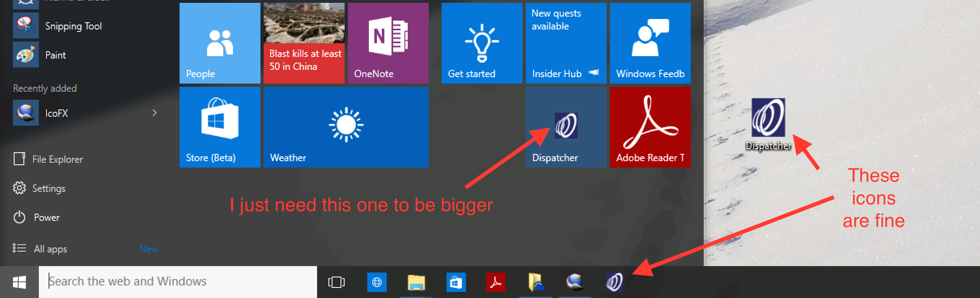Image resolution: width=980 pixels, height=298 pixels.
Task: Open the Store (Beta) tile
Action: click(x=220, y=127)
